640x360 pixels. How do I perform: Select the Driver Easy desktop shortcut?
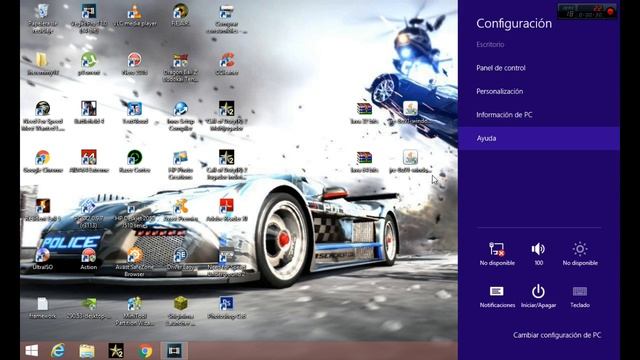tap(180, 259)
